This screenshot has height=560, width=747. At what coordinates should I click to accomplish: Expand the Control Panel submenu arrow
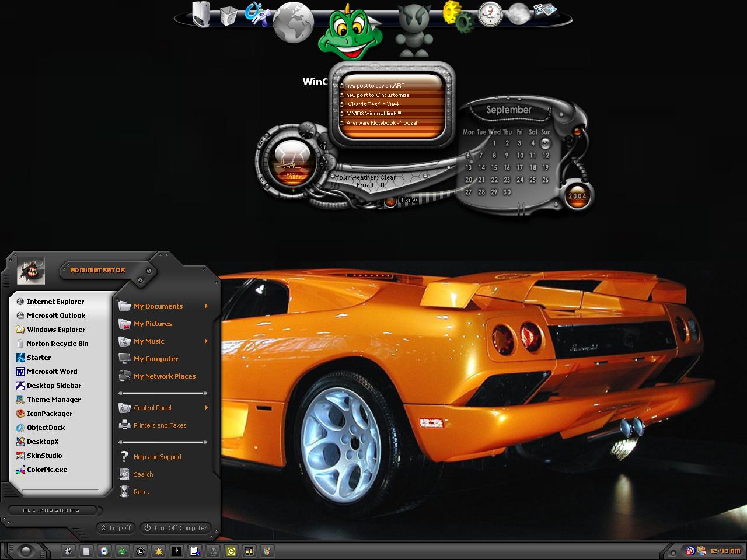(207, 408)
